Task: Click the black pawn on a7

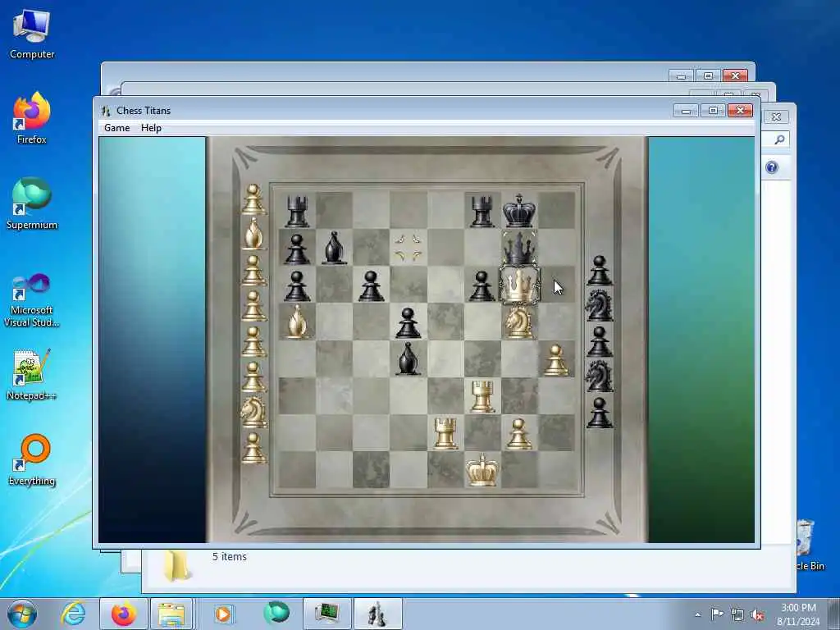Action: [297, 249]
